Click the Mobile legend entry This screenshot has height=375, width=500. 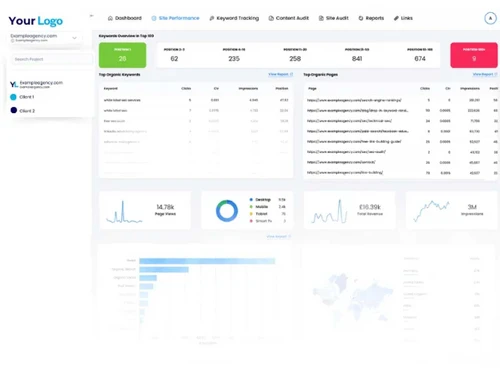click(x=267, y=207)
